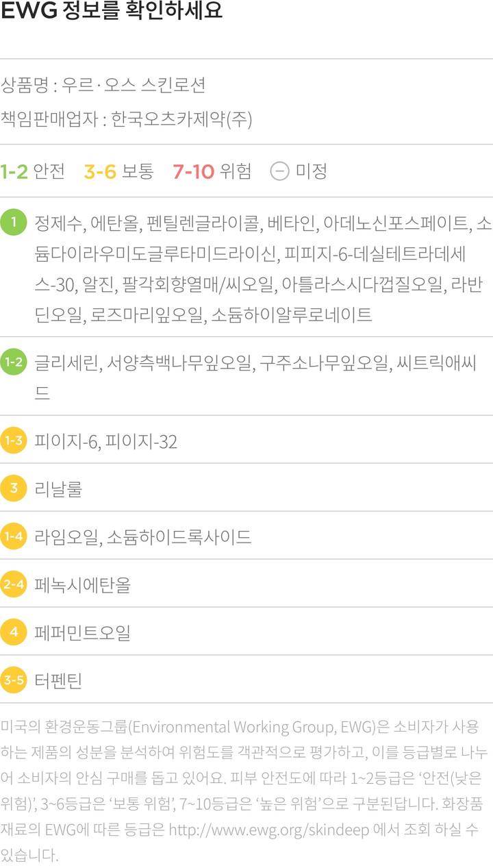Click the green grade 1 badge
Viewport: 493px width, 868px height.
point(14,223)
